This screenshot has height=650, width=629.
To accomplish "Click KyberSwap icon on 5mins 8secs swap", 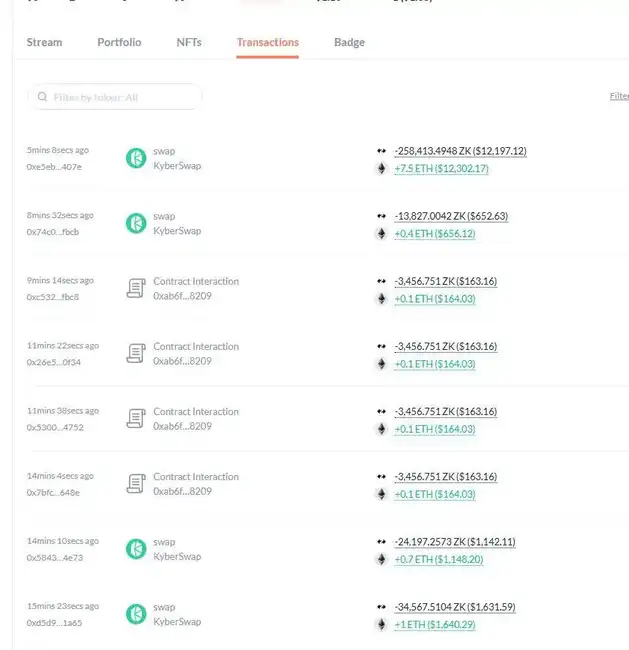I will click(135, 158).
